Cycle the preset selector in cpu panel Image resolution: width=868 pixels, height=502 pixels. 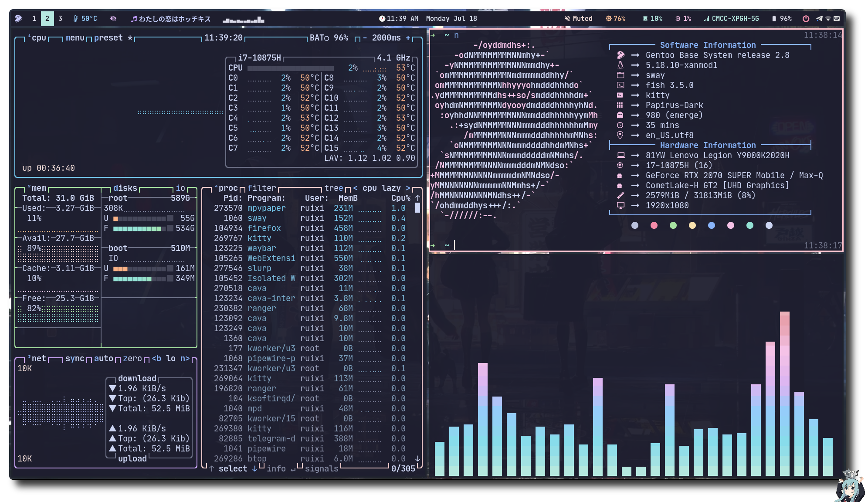pyautogui.click(x=108, y=38)
